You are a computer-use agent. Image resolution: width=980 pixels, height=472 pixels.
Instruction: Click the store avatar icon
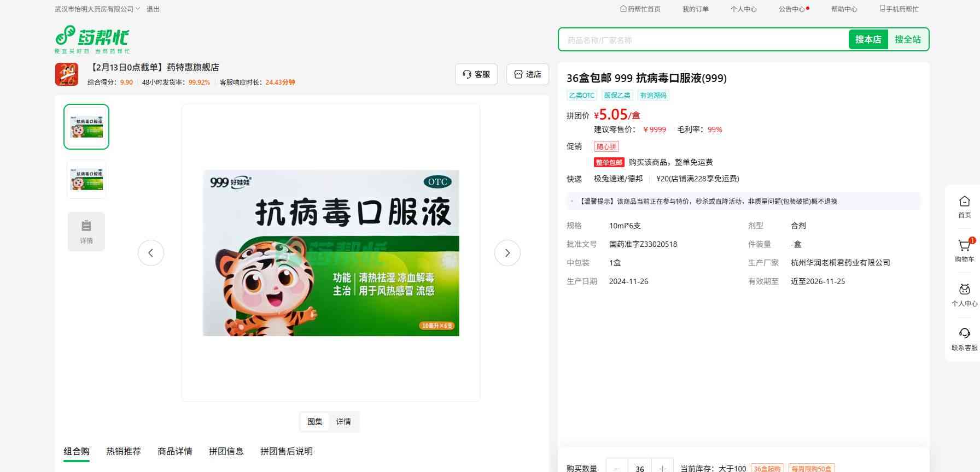pos(67,74)
